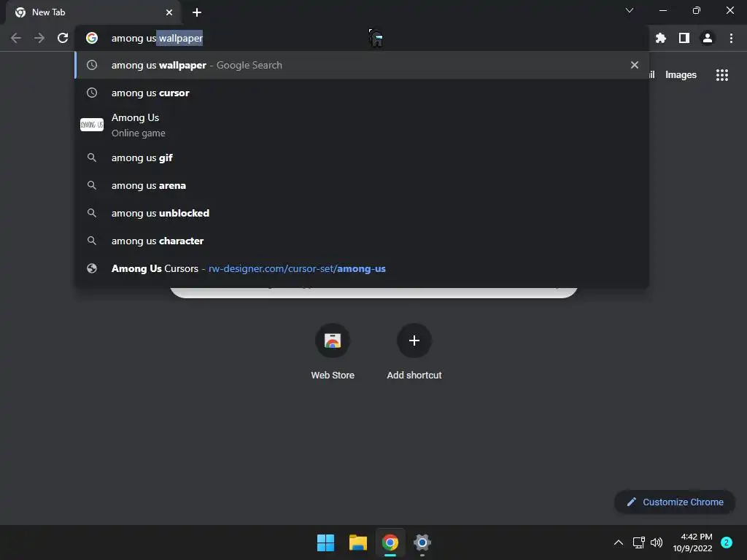Select the New Tab tab

point(93,12)
